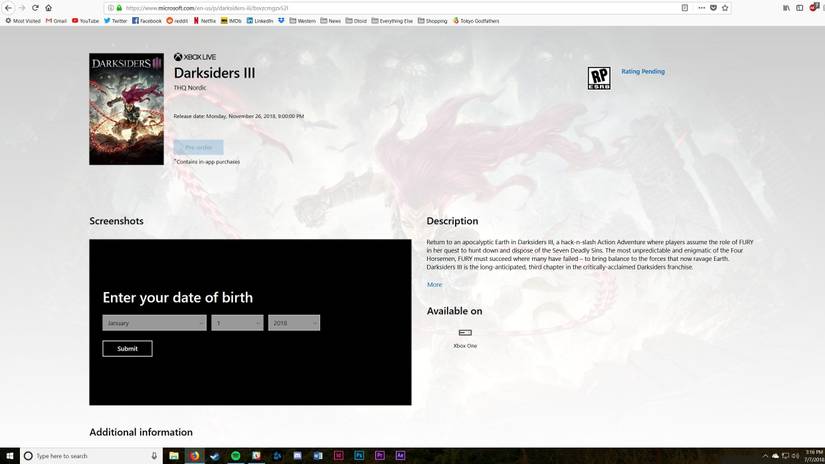Open the Shopping bookmarks folder
The width and height of the screenshot is (825, 464).
tap(433, 20)
